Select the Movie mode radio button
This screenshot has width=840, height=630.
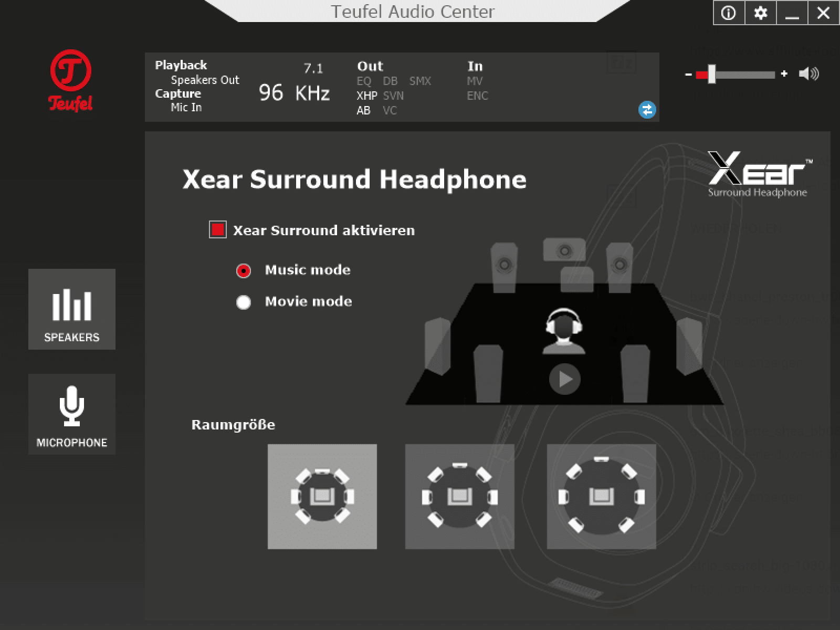[x=244, y=302]
